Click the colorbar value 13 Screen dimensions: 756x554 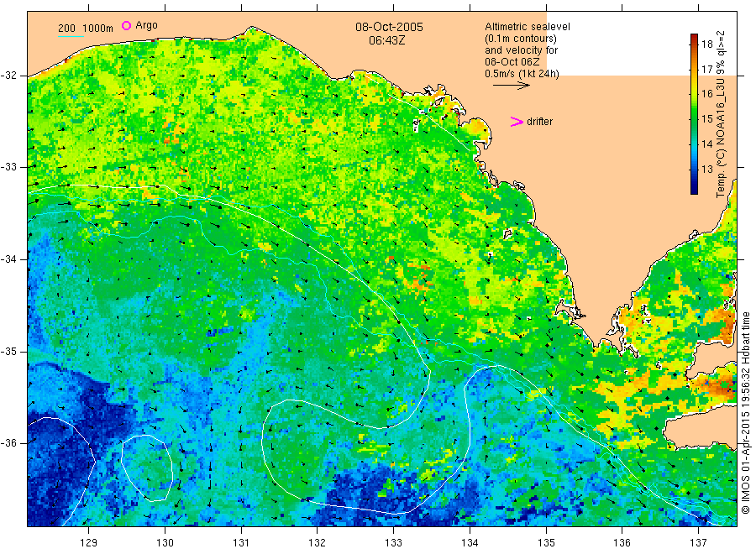706,169
